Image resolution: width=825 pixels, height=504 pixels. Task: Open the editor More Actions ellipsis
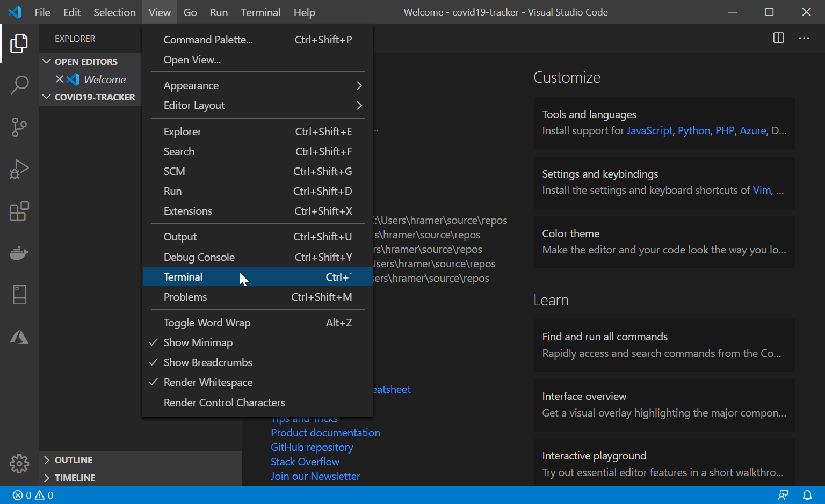tap(804, 38)
